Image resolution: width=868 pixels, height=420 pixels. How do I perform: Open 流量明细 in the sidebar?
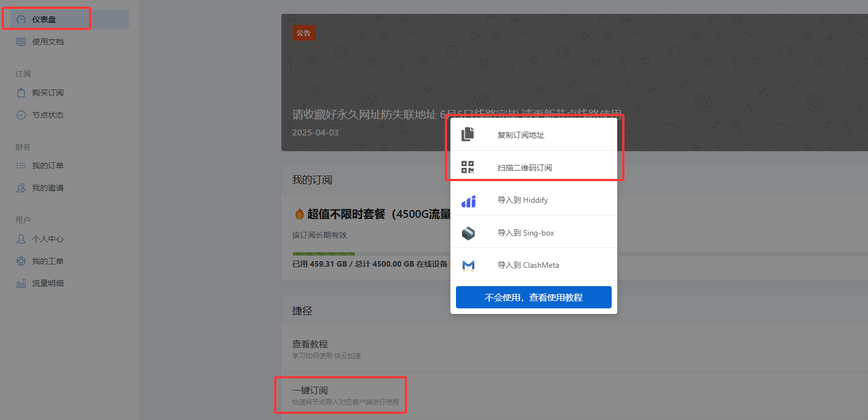(69, 283)
